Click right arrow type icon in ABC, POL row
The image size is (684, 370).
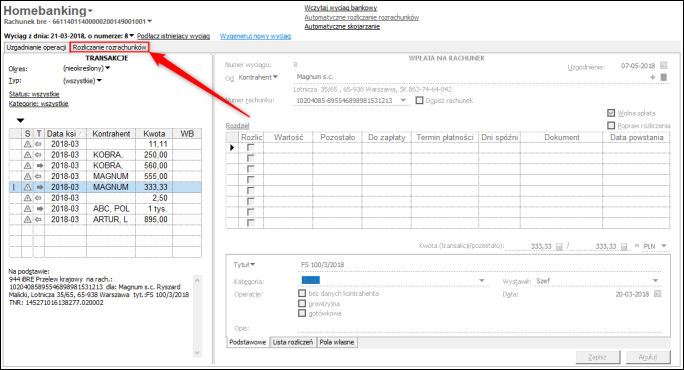coord(39,209)
